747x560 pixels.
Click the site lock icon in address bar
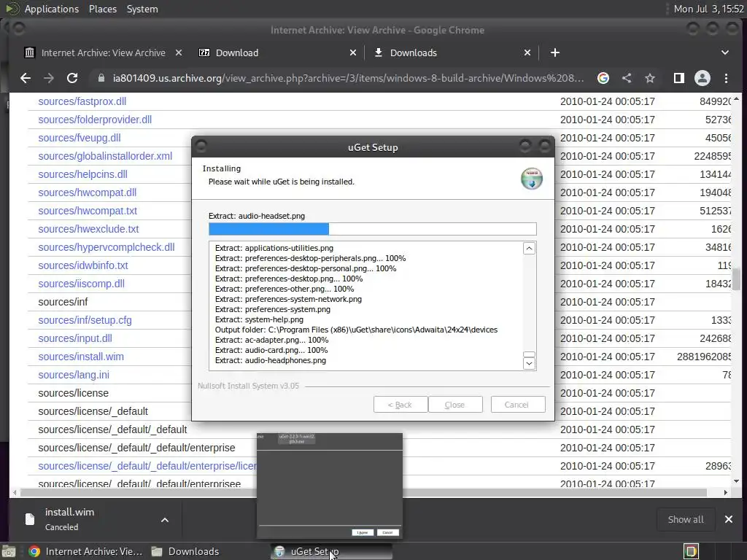101,78
